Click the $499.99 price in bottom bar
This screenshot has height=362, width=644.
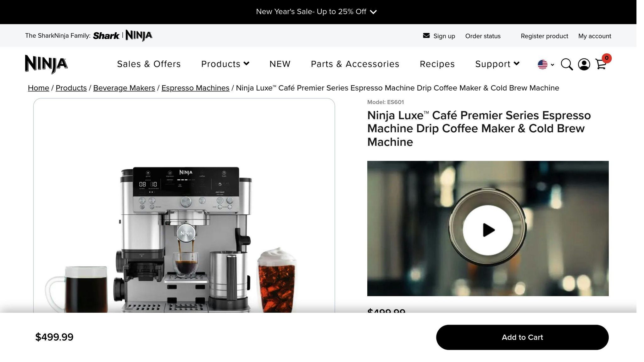54,337
